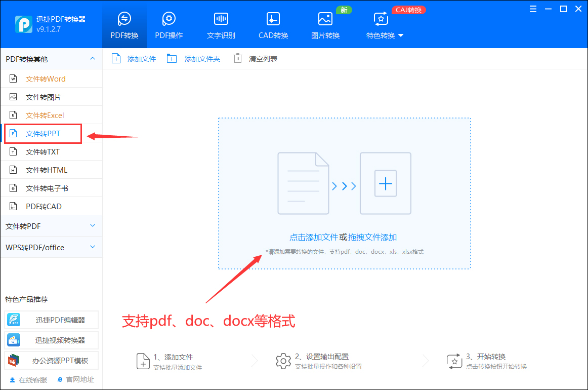Switch to the PDF操作 tab

click(x=169, y=24)
